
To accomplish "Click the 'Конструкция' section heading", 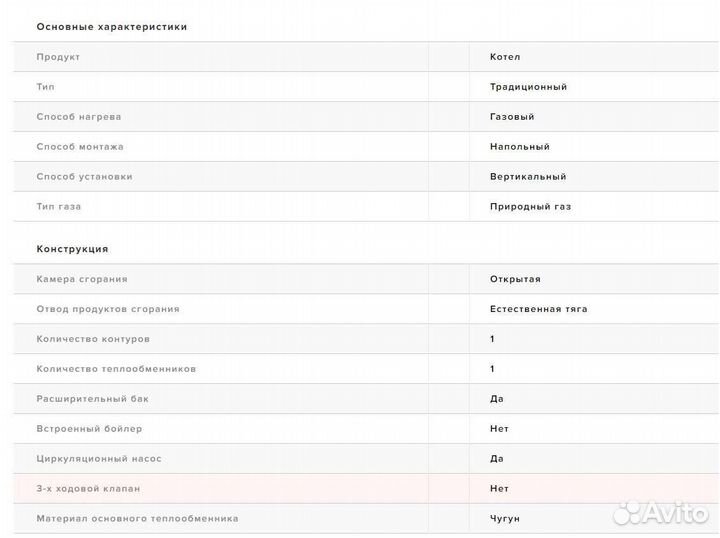I will point(72,249).
